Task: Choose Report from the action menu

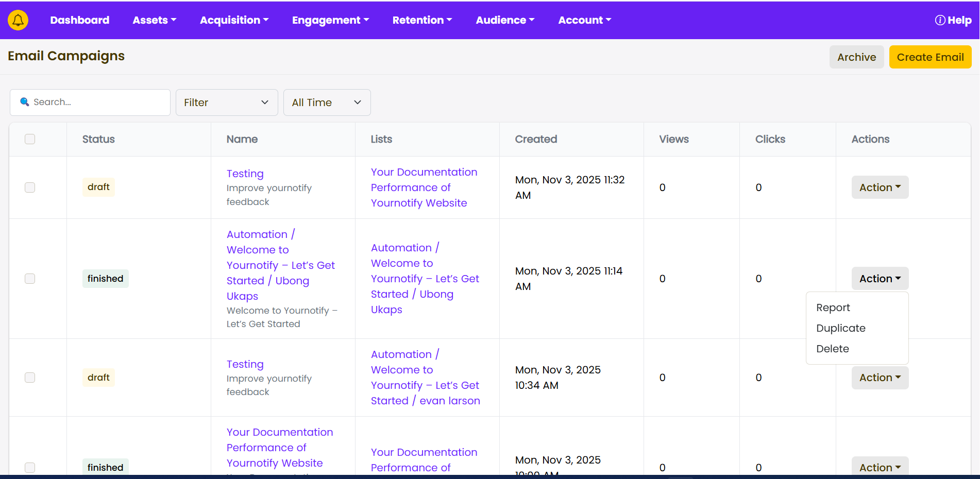Action: coord(833,307)
